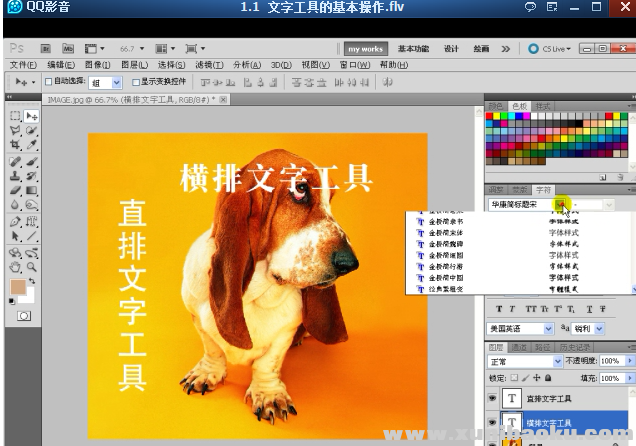Enable the 自动选择 checkbox
The width and height of the screenshot is (636, 446).
tap(50, 82)
